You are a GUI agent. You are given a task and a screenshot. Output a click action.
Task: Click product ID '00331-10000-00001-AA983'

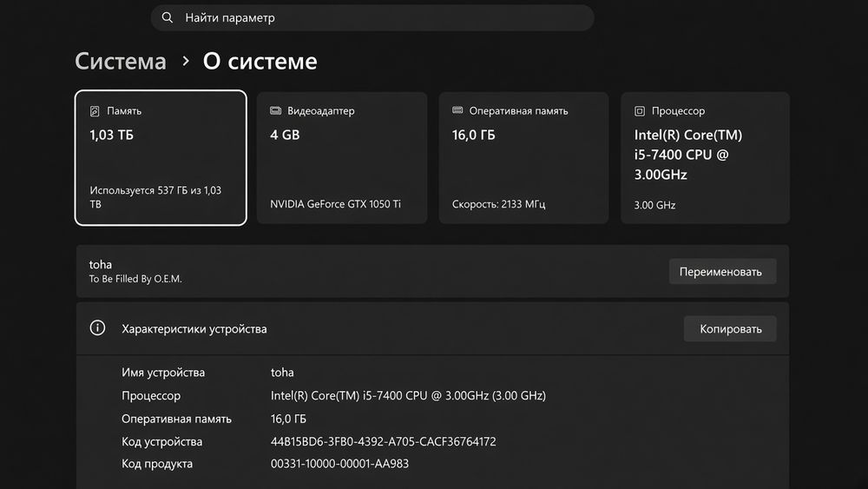(x=339, y=464)
